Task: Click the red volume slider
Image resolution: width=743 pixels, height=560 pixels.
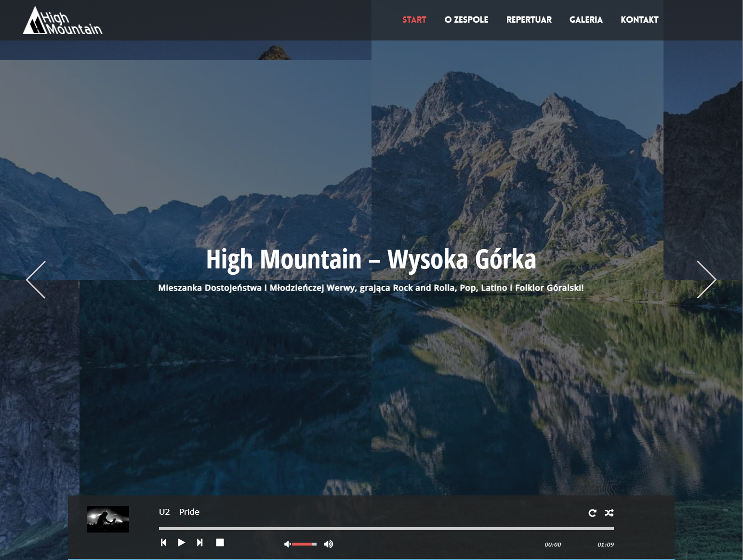Action: pos(304,544)
